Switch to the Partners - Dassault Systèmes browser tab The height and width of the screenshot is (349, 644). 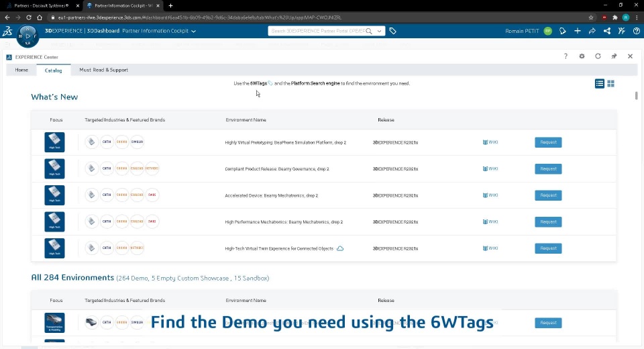[41, 6]
